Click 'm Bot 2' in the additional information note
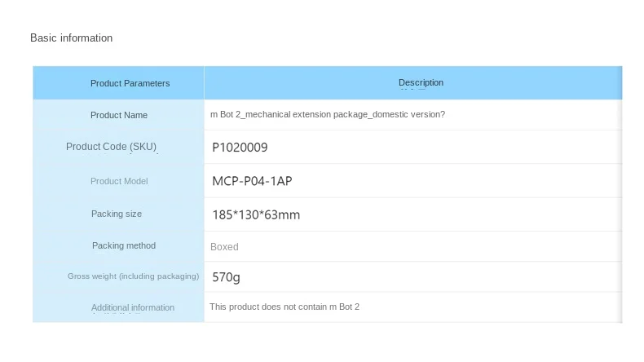644x362 pixels. coord(344,307)
